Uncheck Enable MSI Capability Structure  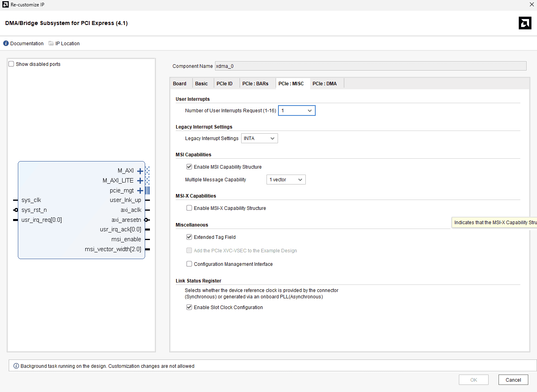[189, 167]
